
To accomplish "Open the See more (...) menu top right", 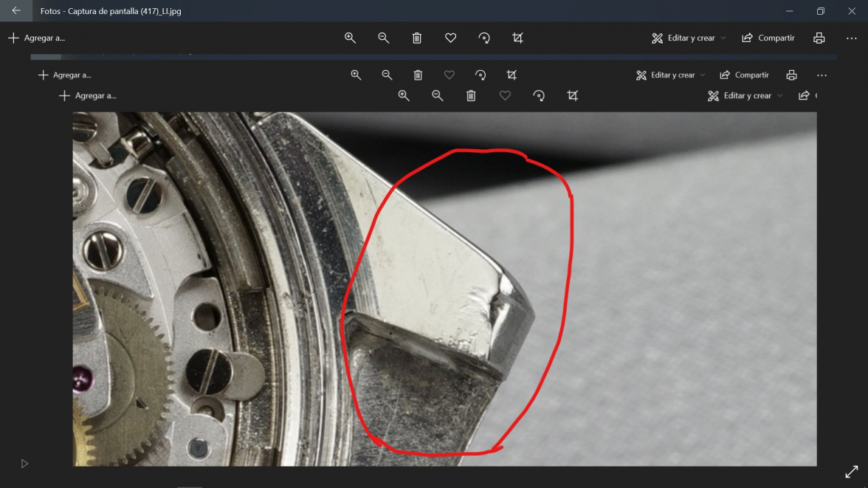I will click(x=851, y=38).
